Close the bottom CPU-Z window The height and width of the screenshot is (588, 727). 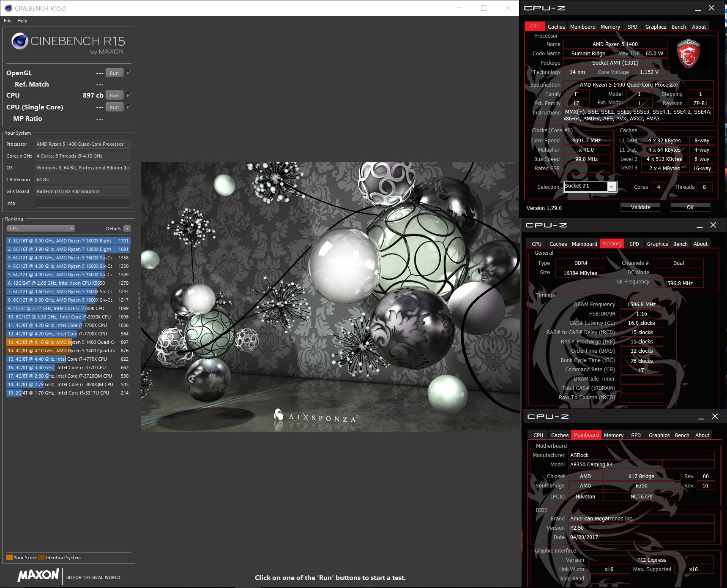click(715, 416)
